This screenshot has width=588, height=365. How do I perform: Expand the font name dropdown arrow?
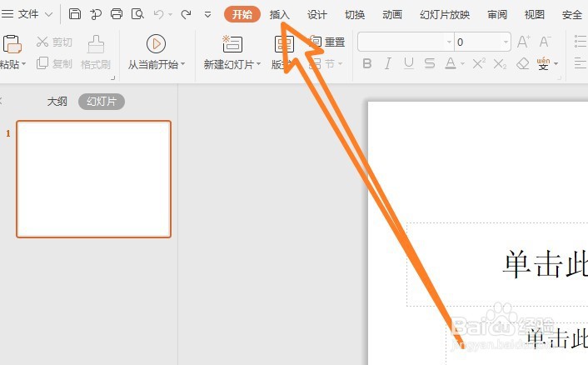pyautogui.click(x=449, y=42)
